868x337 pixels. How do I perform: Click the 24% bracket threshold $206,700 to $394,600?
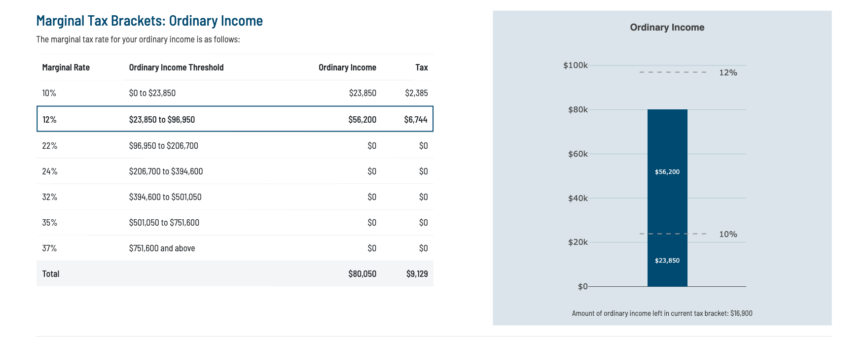tap(166, 171)
